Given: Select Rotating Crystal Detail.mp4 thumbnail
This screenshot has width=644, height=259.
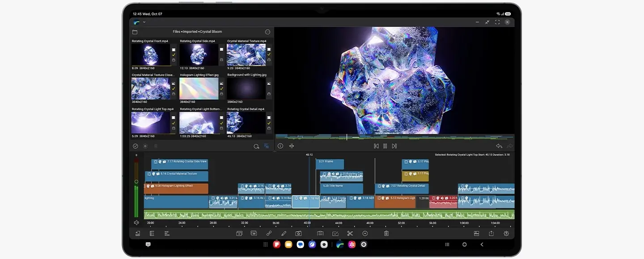Looking at the screenshot, I should point(246,123).
